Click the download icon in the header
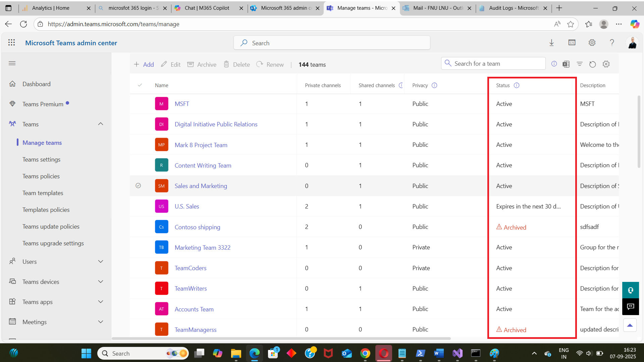Screen dimensions: 644x362 pyautogui.click(x=551, y=43)
